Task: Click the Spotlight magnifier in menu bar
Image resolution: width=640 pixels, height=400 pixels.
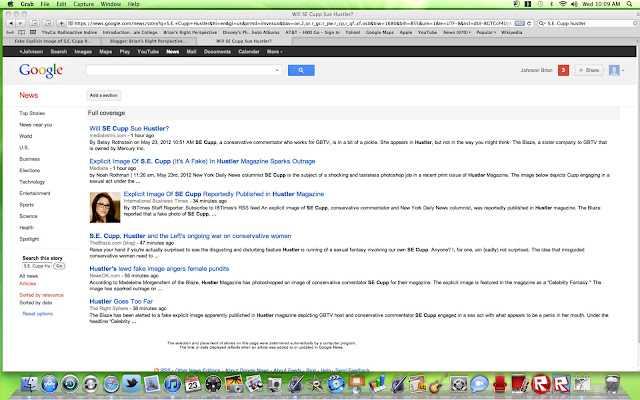Action: (x=629, y=4)
